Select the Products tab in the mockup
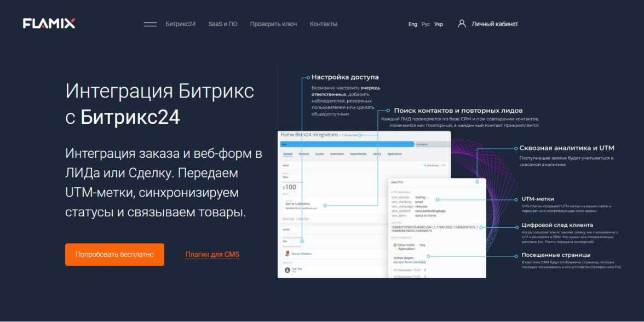Viewport: 644px width, 322px height. pos(304,154)
